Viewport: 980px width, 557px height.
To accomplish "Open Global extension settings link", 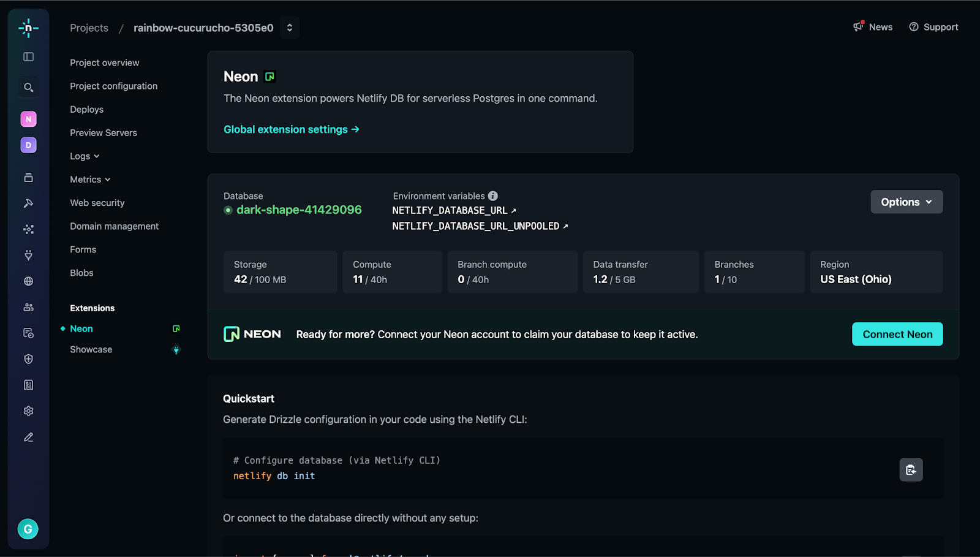I will (x=292, y=129).
